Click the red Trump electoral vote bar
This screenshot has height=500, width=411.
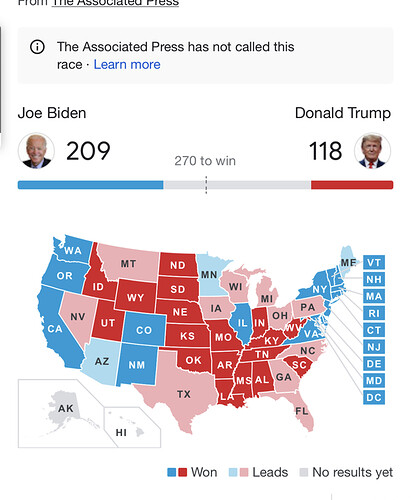point(352,185)
